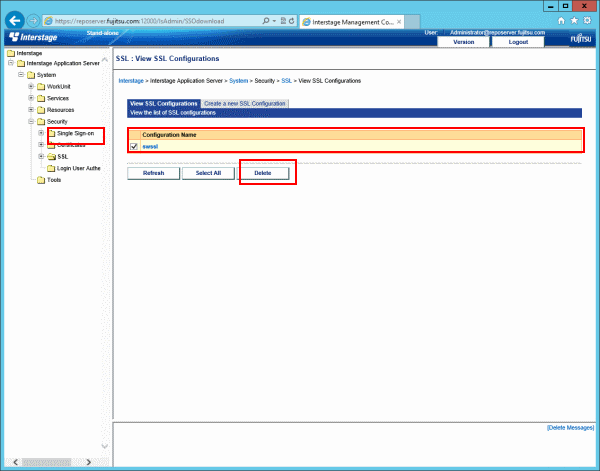Follow the SSL breadcrumb link
The height and width of the screenshot is (471, 600).
tap(286, 81)
